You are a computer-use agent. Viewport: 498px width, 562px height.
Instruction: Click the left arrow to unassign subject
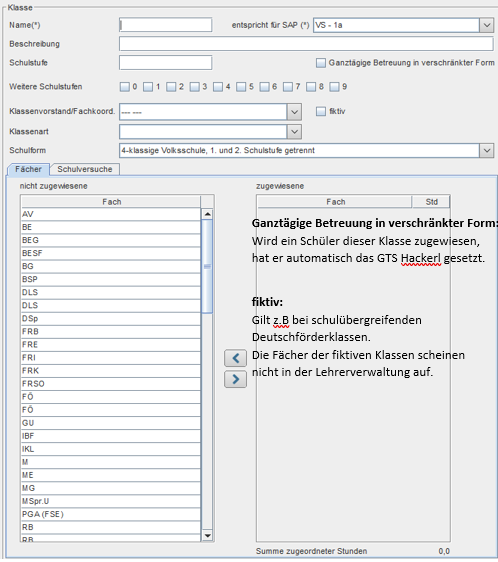click(x=236, y=358)
